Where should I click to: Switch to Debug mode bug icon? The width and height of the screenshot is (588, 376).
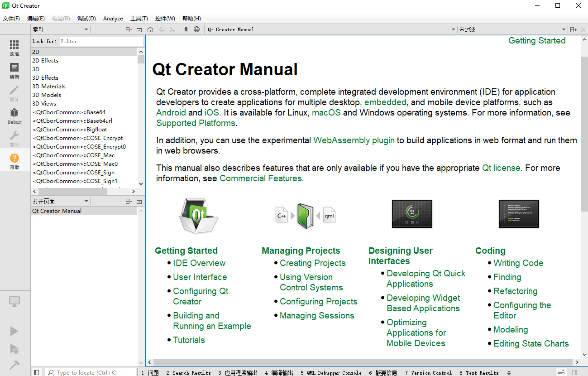point(14,116)
